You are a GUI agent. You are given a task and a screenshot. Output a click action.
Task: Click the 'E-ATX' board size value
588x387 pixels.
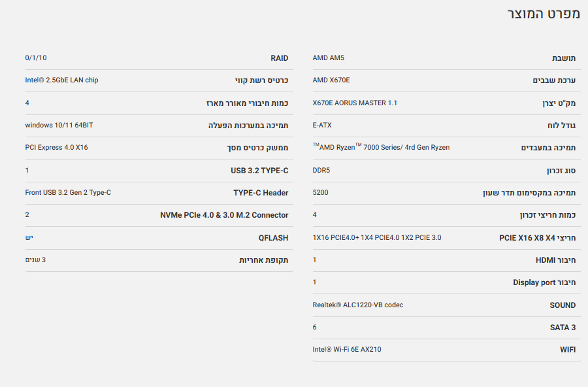point(322,125)
